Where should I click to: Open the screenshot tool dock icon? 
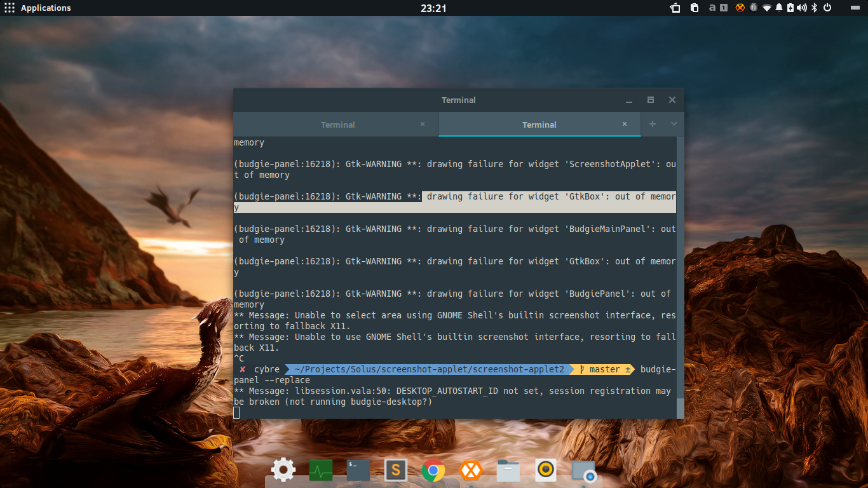[x=583, y=472]
